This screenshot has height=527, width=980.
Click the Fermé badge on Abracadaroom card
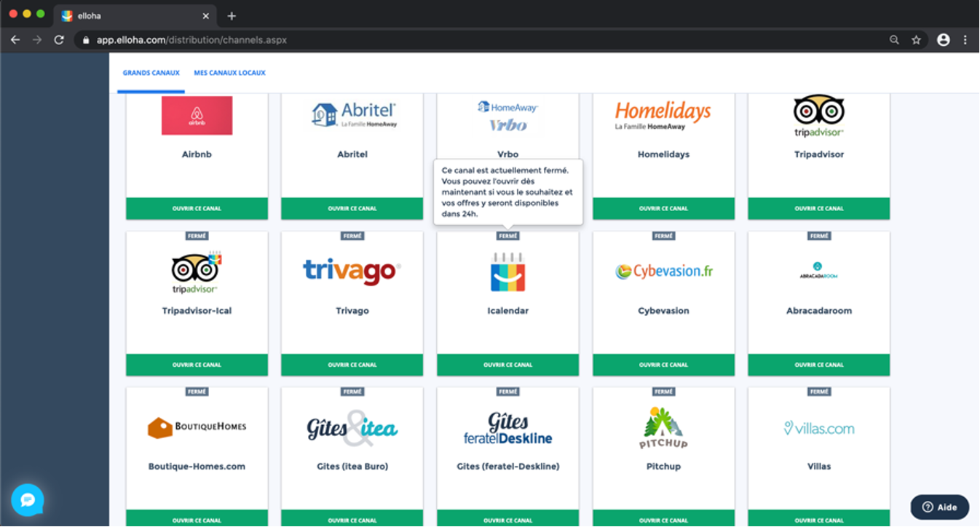pyautogui.click(x=819, y=236)
